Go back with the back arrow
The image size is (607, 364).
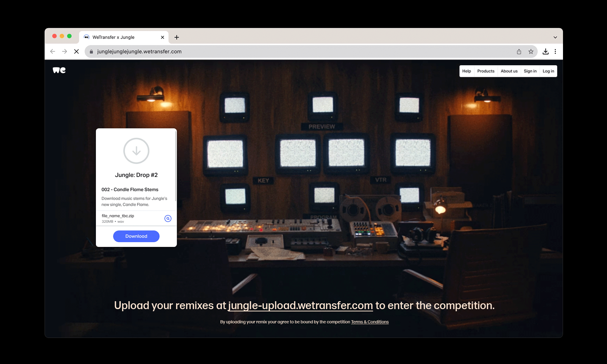[x=53, y=52]
